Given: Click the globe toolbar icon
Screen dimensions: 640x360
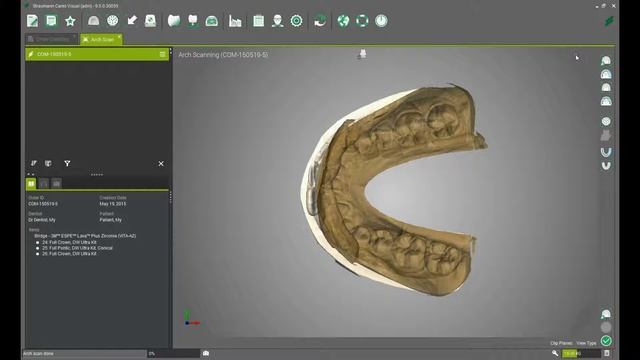Looking at the screenshot, I should point(343,21).
